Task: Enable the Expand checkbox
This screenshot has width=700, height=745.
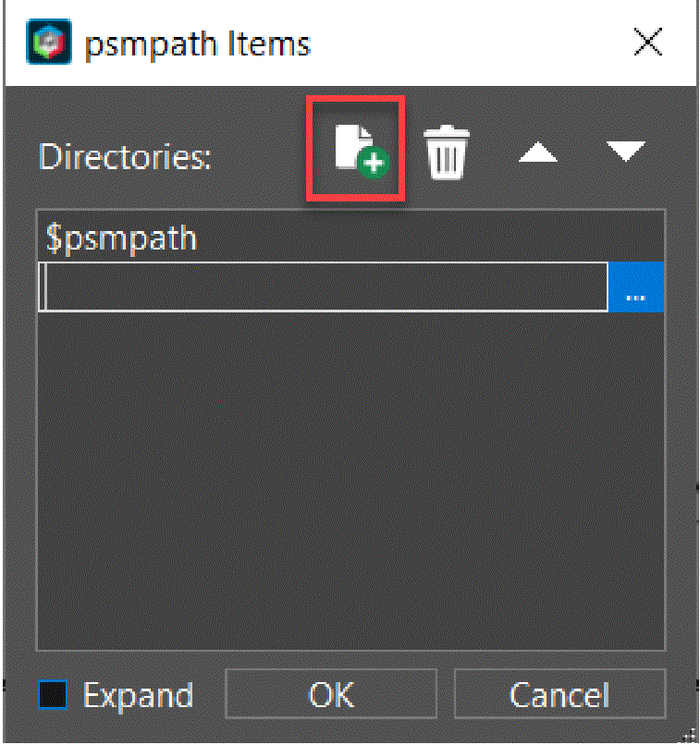Action: click(x=53, y=695)
